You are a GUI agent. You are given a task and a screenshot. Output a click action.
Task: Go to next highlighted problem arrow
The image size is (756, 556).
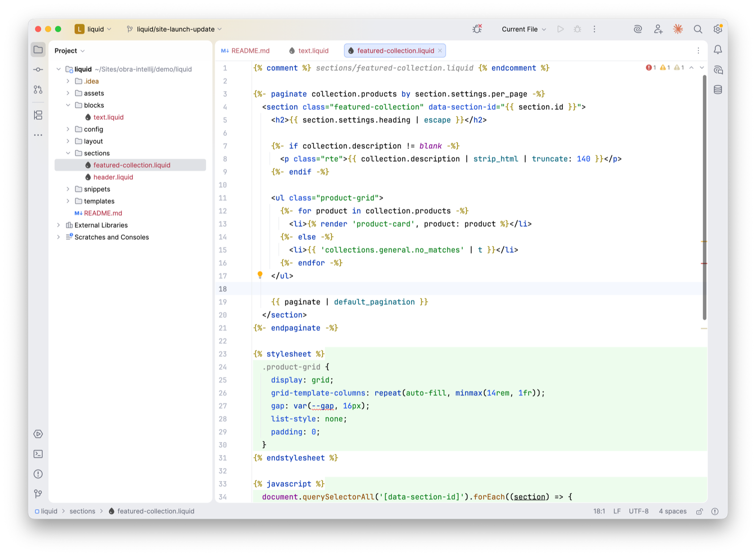click(702, 68)
